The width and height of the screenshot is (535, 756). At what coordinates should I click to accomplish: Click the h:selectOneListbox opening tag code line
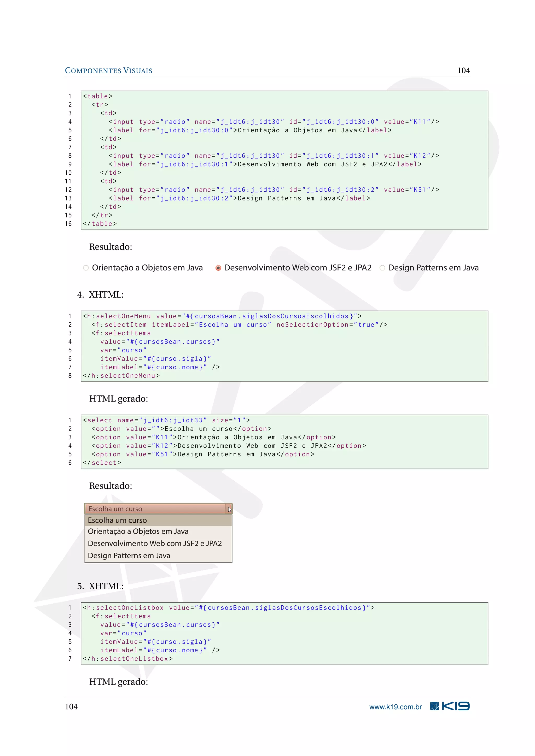pyautogui.click(x=229, y=608)
